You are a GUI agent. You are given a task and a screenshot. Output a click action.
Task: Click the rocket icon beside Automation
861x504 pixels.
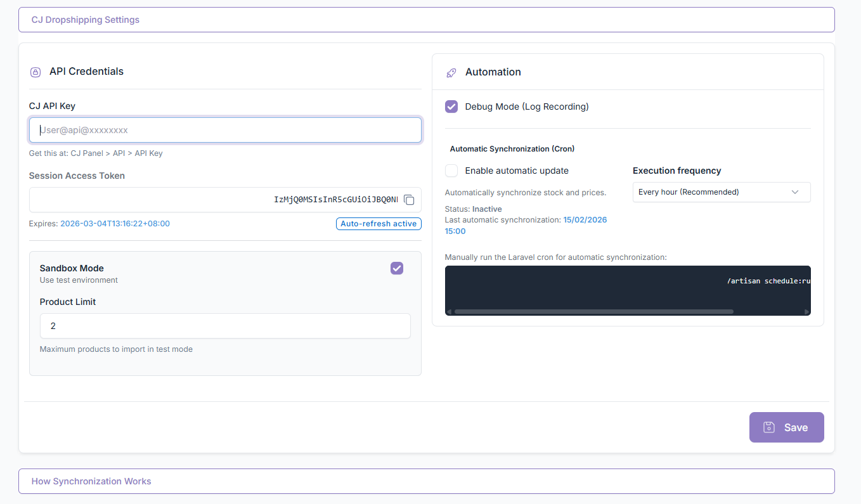point(451,73)
